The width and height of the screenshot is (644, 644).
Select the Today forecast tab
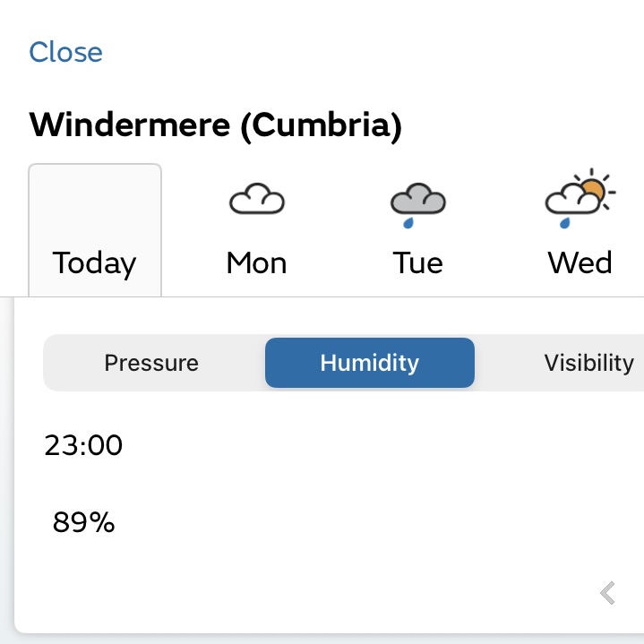point(95,263)
